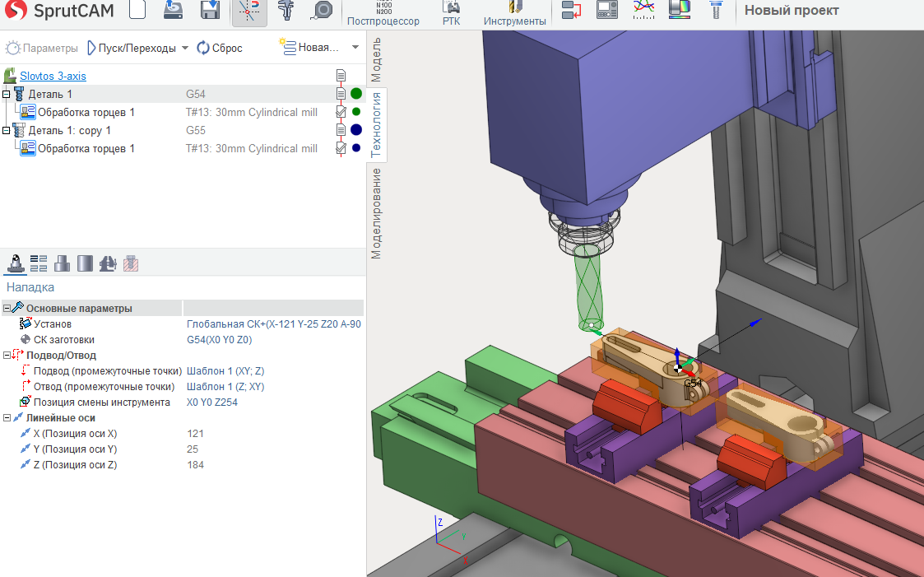Open the Постпроцессор tool

tap(383, 14)
